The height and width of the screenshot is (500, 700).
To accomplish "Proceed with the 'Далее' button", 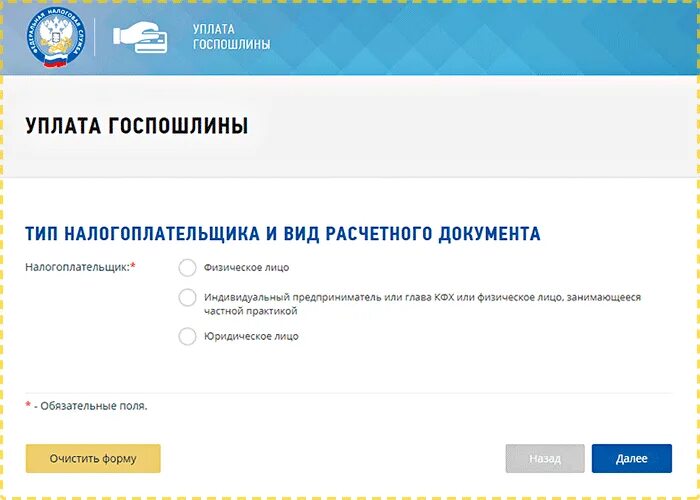I will click(x=632, y=458).
